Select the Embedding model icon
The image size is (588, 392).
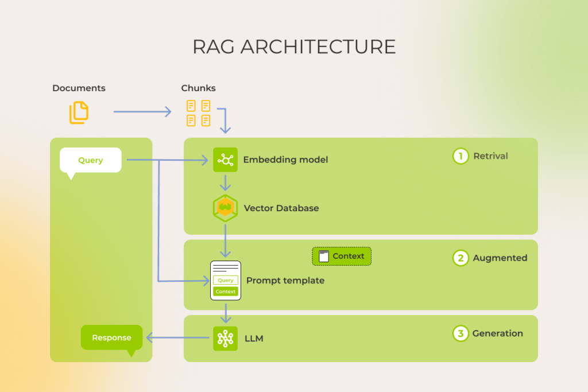point(225,160)
